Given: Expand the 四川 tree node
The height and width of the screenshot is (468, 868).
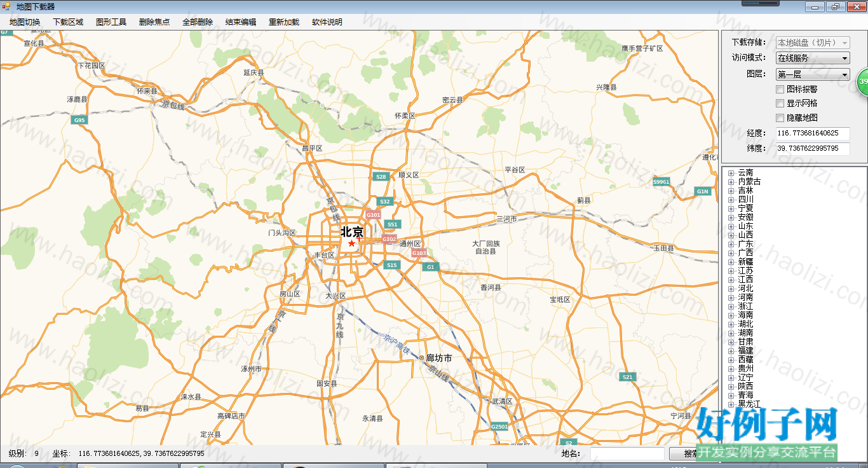Looking at the screenshot, I should pos(731,200).
